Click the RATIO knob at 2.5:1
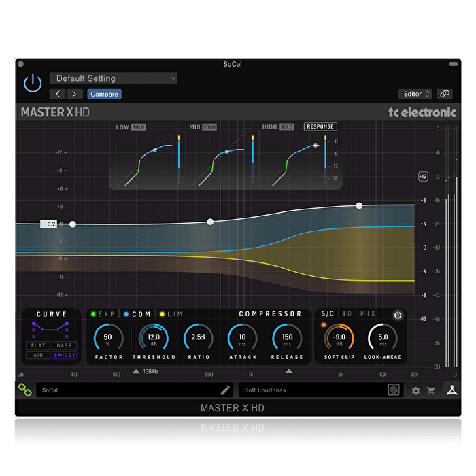 tap(199, 338)
